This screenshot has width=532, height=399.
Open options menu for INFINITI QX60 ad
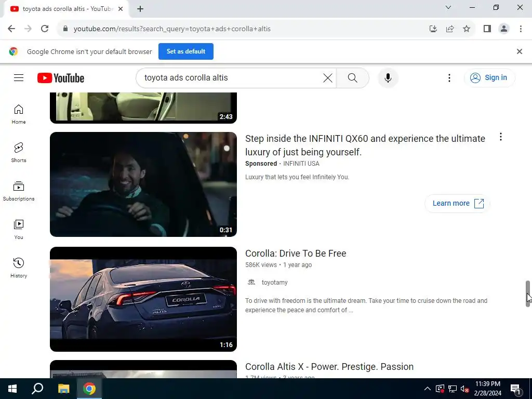(x=500, y=137)
